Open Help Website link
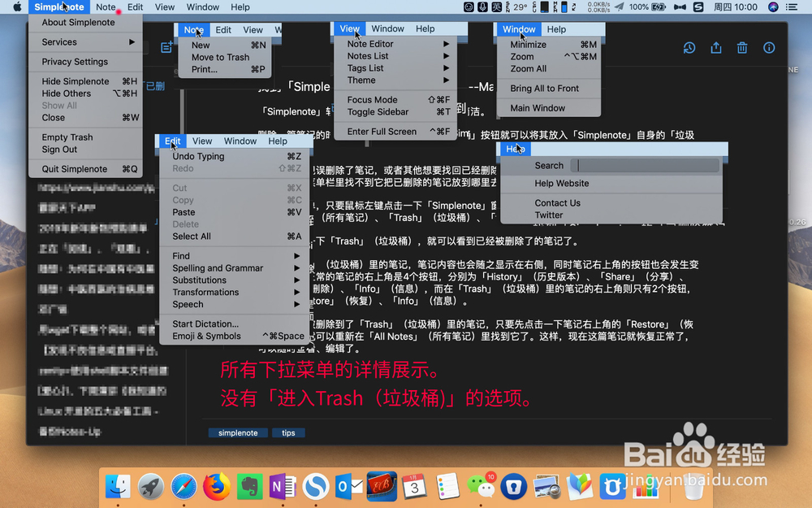This screenshot has width=812, height=508. [x=611, y=184]
